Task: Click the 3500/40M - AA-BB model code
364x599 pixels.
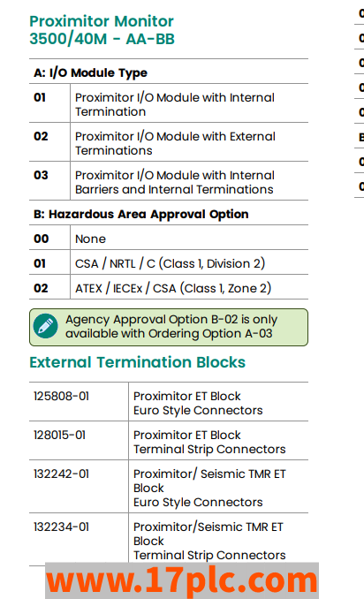Action: point(102,39)
